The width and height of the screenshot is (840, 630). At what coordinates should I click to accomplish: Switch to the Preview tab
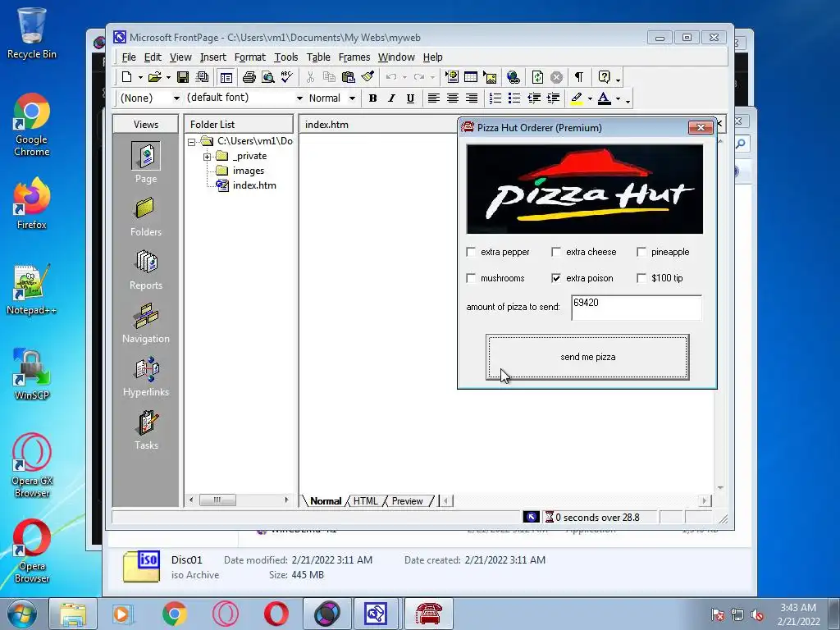[407, 501]
